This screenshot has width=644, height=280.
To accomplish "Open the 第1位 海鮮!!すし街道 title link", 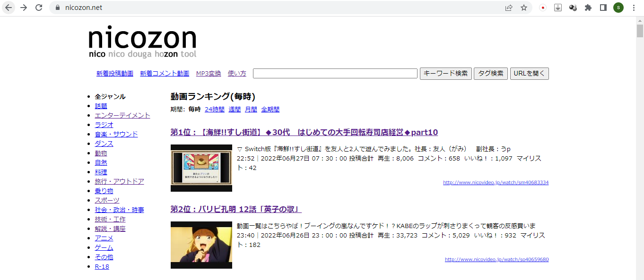I will click(x=304, y=132).
